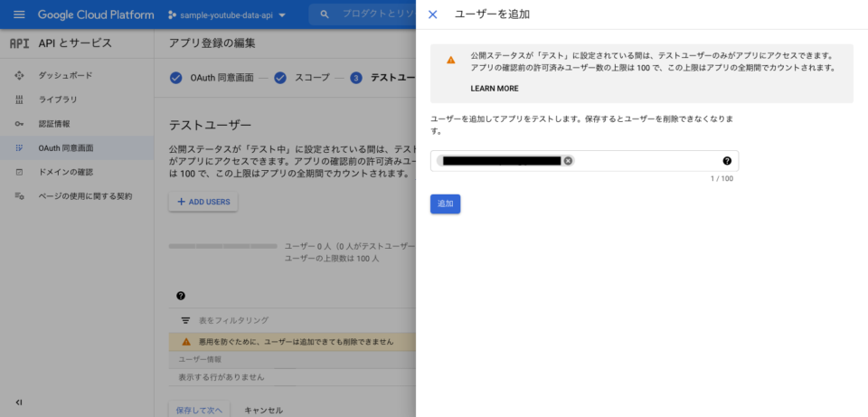Screen dimensions: 868x417
Task: Click the help icon in the email field
Action: coord(727,161)
